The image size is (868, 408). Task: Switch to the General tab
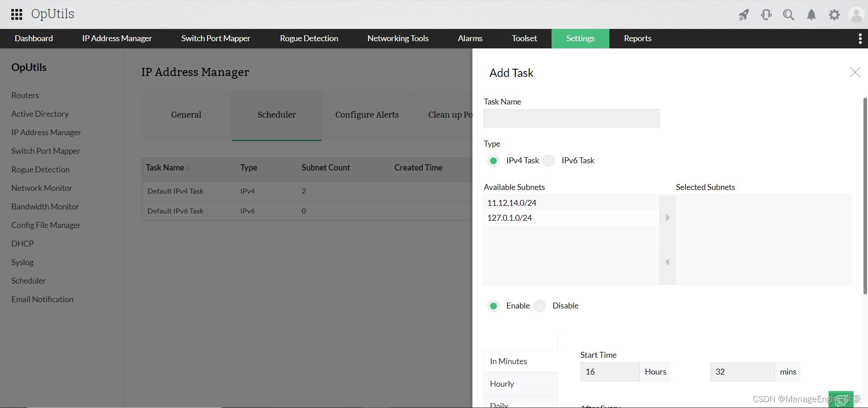pos(186,115)
